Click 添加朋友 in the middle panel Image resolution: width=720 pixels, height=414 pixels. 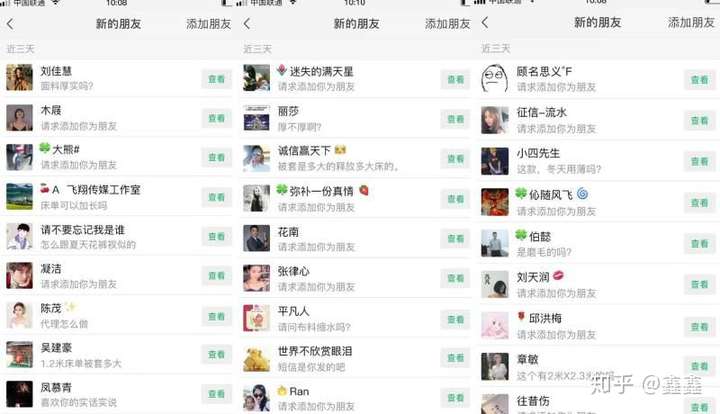(x=447, y=24)
